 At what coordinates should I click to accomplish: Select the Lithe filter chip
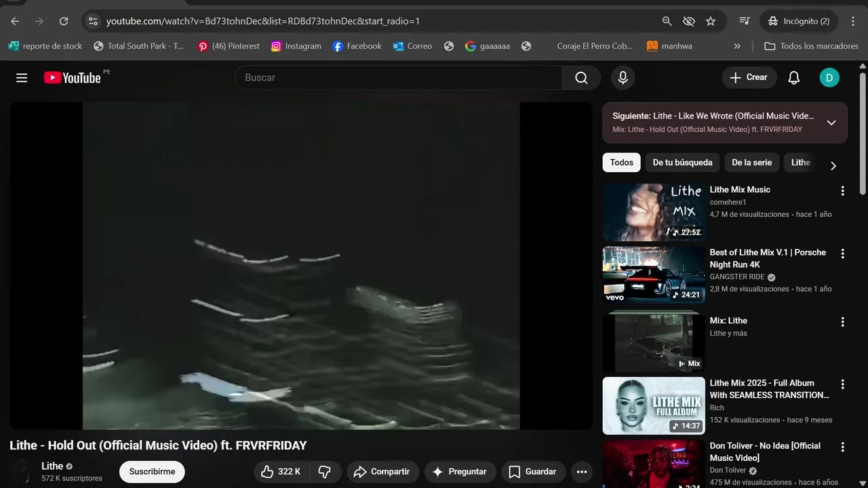pyautogui.click(x=800, y=163)
